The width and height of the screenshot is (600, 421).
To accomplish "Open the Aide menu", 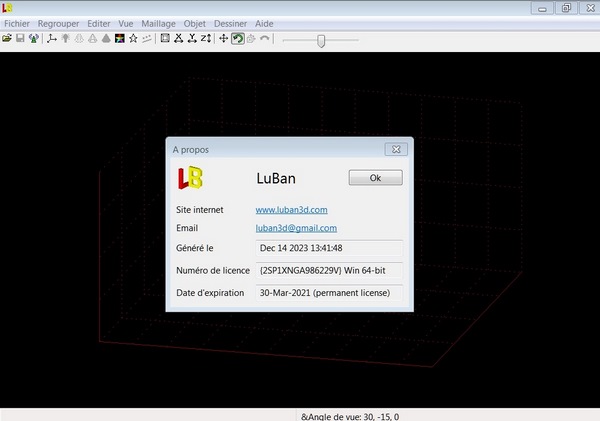I will (264, 24).
